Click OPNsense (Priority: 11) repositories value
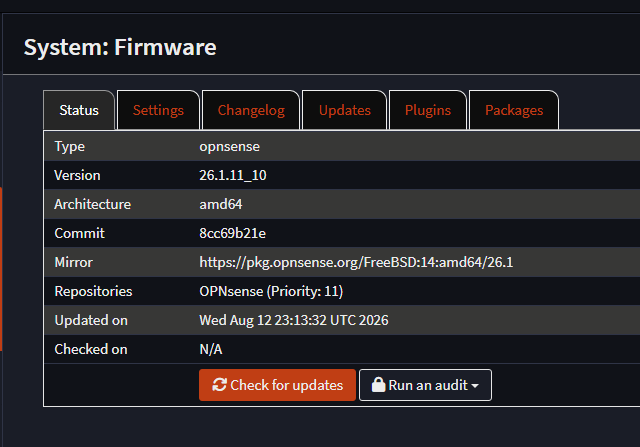Image resolution: width=640 pixels, height=447 pixels. tap(271, 291)
